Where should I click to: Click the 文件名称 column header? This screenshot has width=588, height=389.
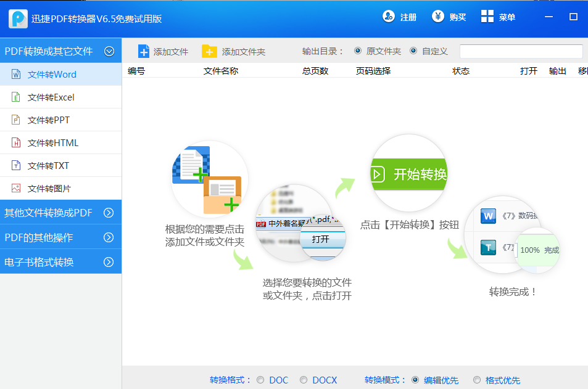point(220,71)
